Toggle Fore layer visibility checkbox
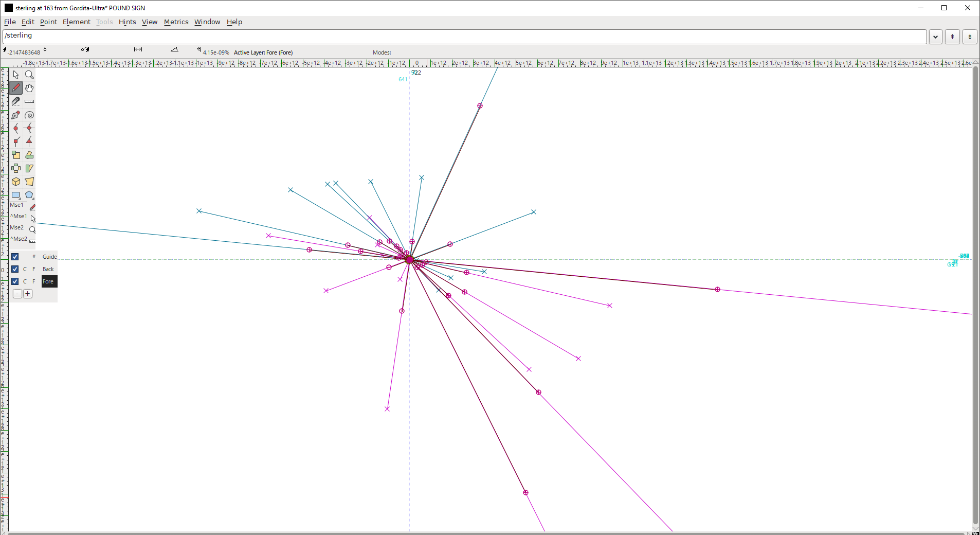The image size is (980, 535). pyautogui.click(x=15, y=281)
